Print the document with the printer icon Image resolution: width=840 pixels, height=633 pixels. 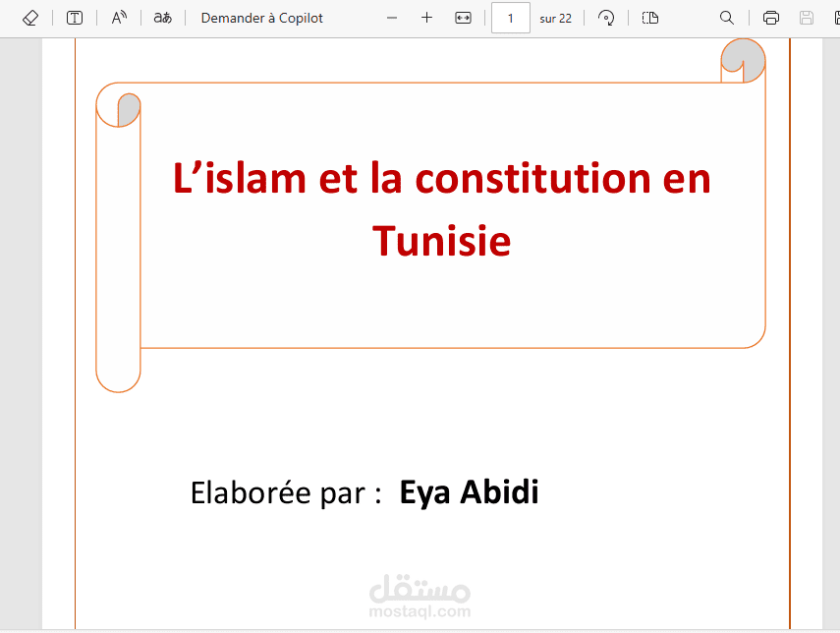771,18
